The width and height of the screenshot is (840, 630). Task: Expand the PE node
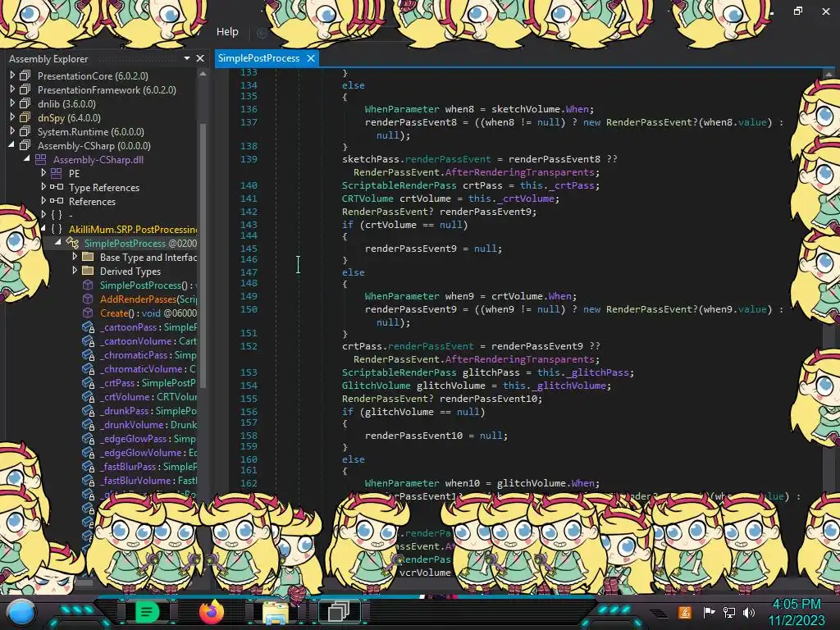(43, 173)
